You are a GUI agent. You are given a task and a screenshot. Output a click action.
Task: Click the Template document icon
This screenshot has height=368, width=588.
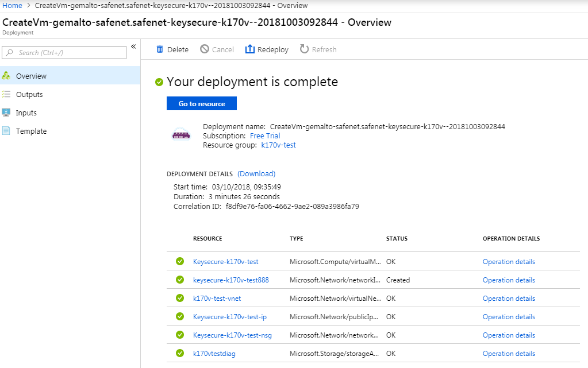point(6,131)
